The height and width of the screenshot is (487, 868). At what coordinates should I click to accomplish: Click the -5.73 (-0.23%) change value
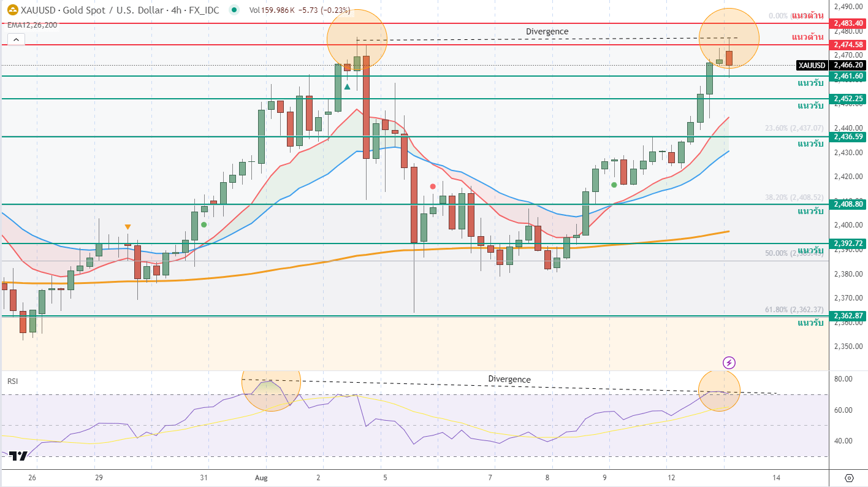pos(325,10)
